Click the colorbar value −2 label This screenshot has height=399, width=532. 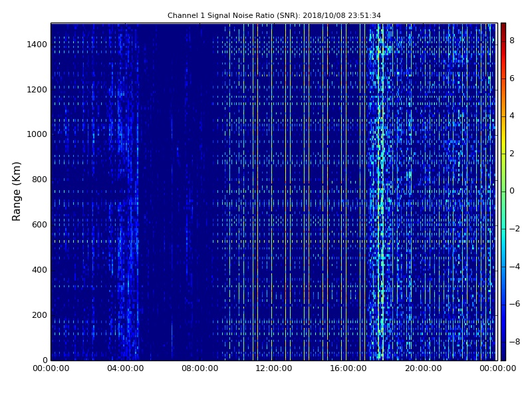point(515,229)
